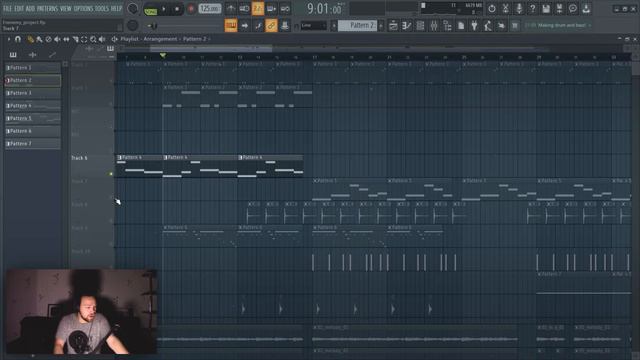Click the arrow left of Pattern 2 selector

[x=333, y=26]
